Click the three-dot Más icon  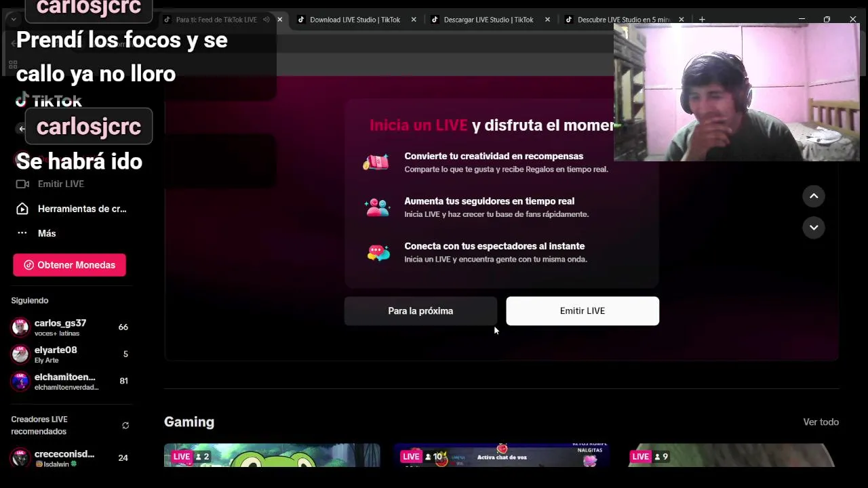coord(22,233)
